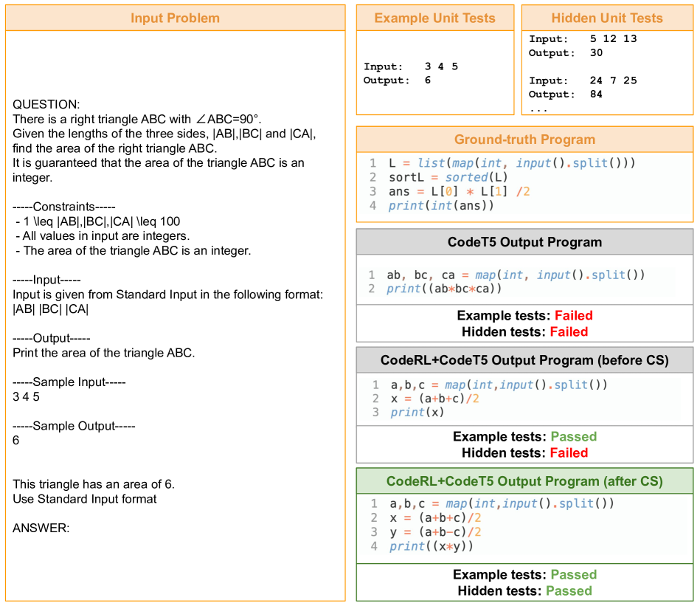
Task: Click the CodeRL+CodeT5 Output Program (before CS) header
Action: (x=524, y=360)
